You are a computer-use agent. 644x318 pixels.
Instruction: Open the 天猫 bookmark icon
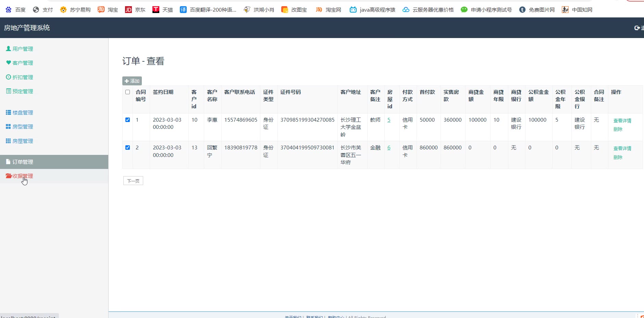156,10
